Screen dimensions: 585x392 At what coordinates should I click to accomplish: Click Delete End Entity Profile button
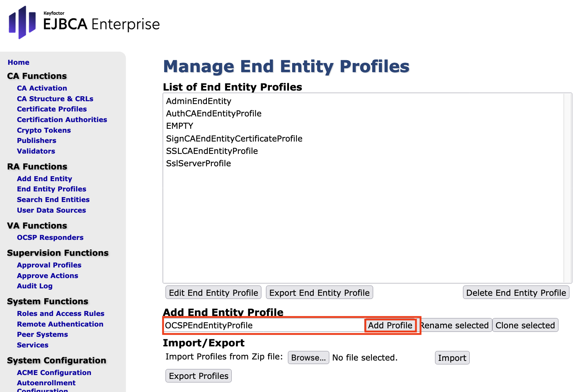(516, 293)
